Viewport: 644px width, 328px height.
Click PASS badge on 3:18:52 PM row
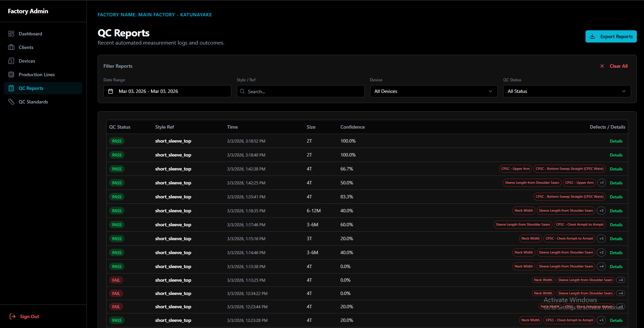point(117,141)
